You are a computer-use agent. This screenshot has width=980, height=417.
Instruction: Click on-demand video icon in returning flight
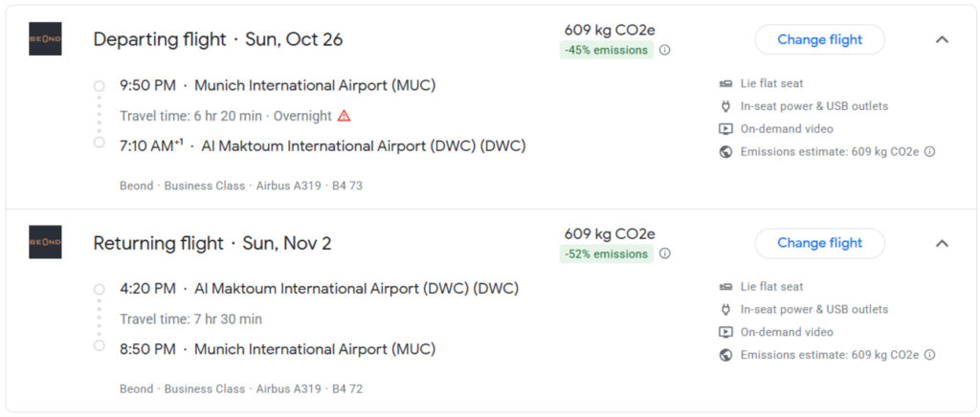[x=725, y=333]
